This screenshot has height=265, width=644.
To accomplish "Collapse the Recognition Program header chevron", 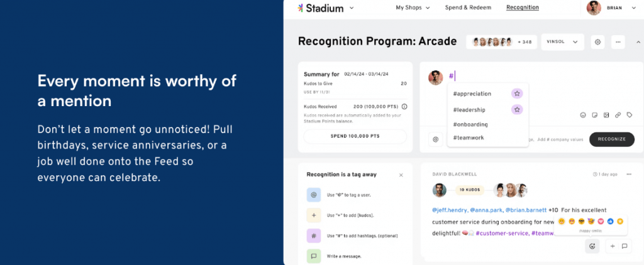I will (638, 42).
